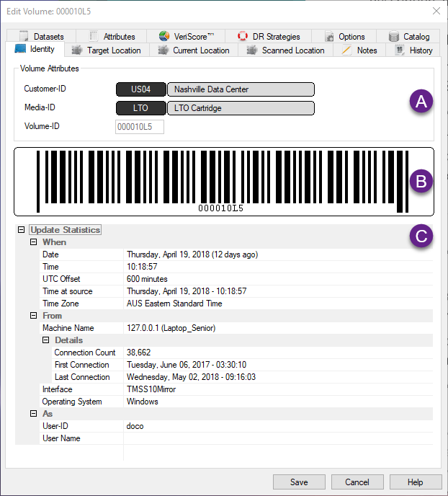Collapse the When group
This screenshot has height=496, width=448.
(x=33, y=242)
